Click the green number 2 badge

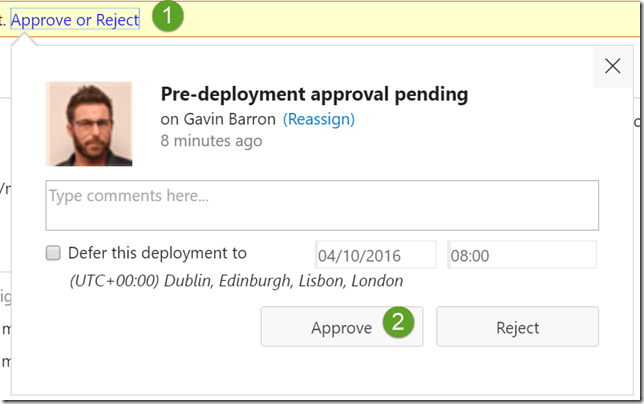pos(398,322)
